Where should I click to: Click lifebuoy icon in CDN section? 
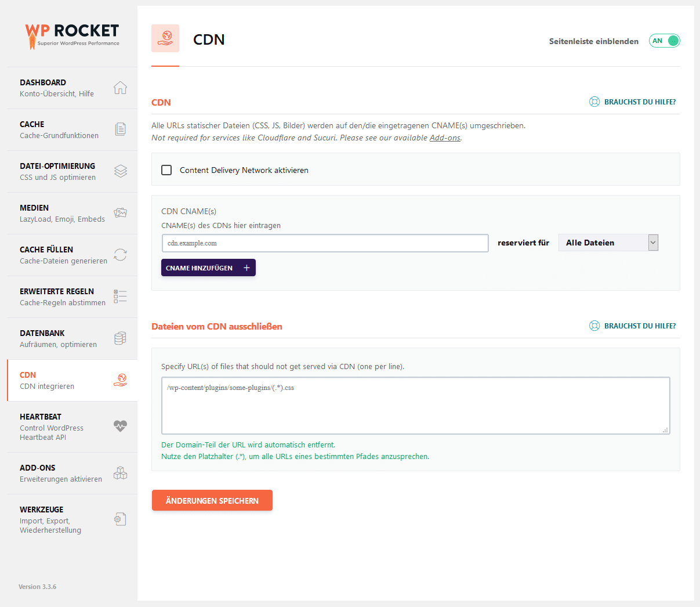tap(594, 102)
